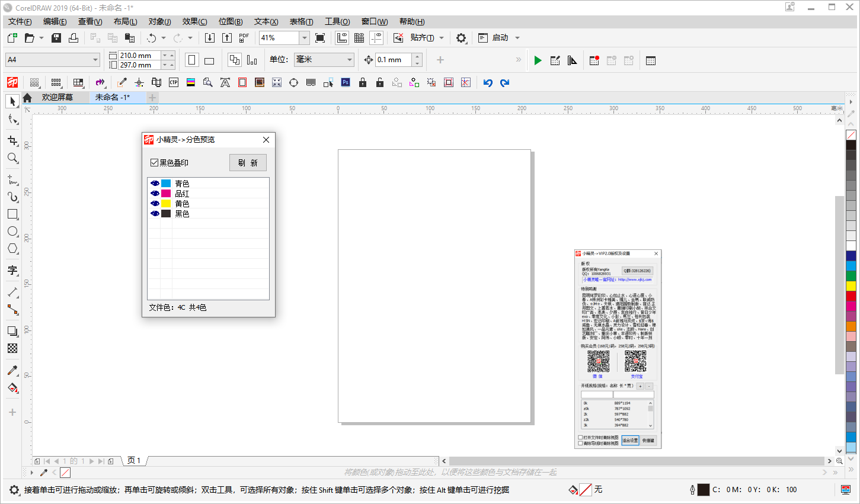
Task: Click the Publish to PDF icon
Action: pos(244,38)
